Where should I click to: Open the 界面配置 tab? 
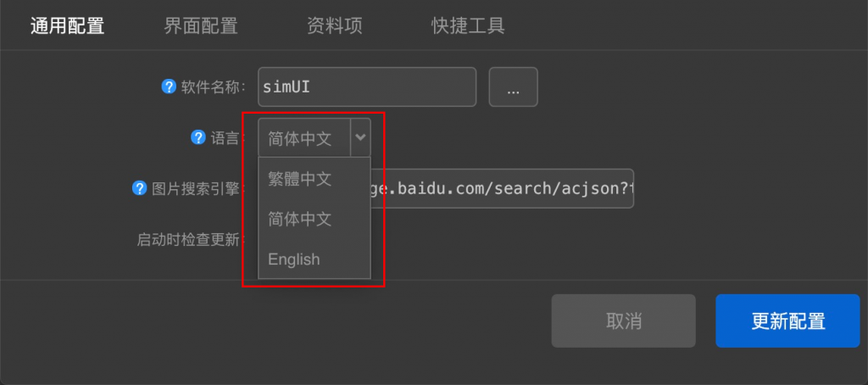(x=201, y=25)
